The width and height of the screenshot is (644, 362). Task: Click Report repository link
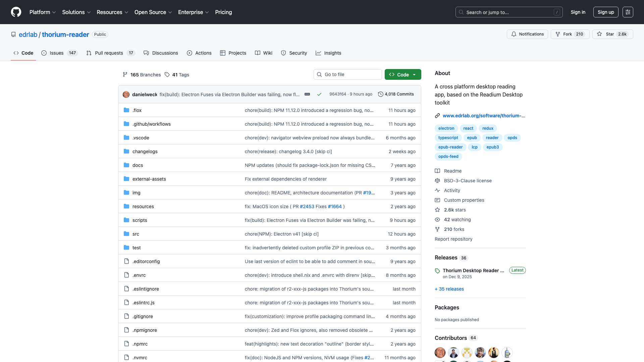[453, 239]
